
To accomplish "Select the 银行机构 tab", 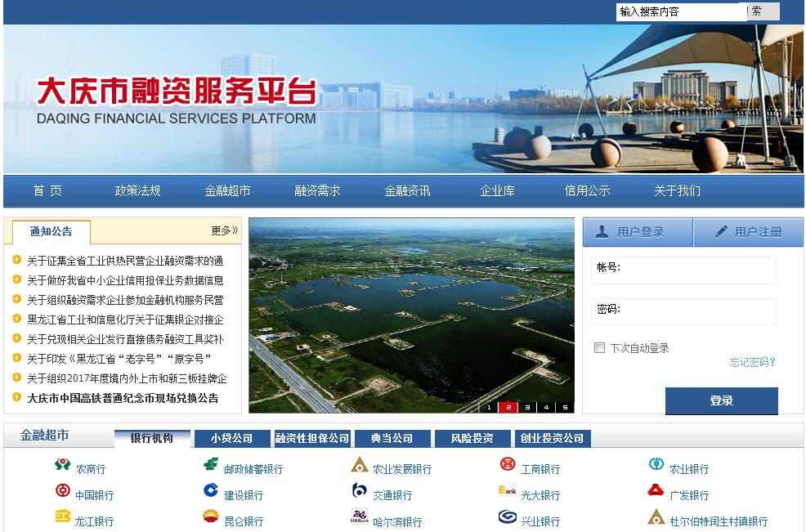I will [152, 439].
